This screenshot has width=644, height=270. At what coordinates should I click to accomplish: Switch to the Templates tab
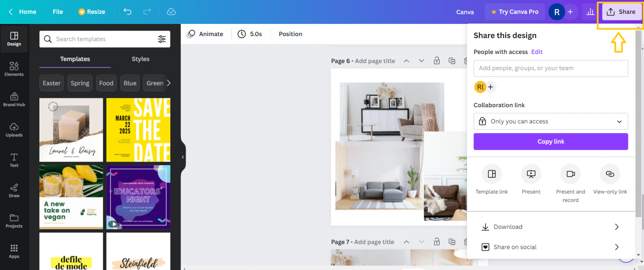75,59
